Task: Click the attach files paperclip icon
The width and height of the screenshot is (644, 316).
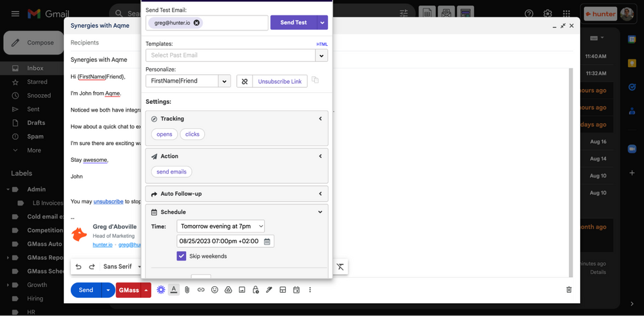Action: [187, 290]
